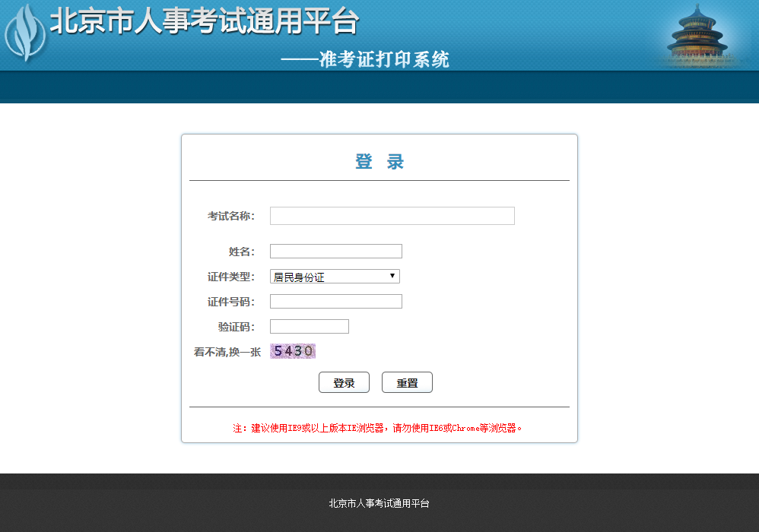Click the flame logo in the header
The image size is (759, 532).
pos(25,33)
